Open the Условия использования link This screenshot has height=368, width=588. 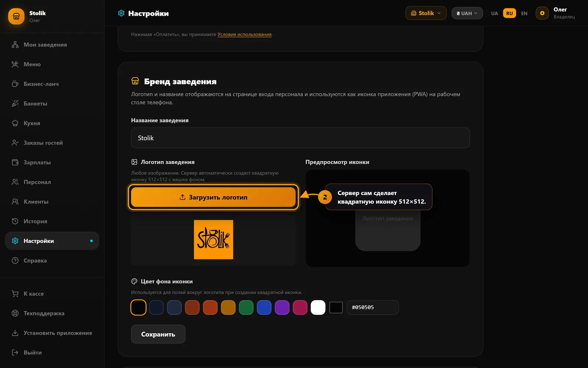[244, 34]
